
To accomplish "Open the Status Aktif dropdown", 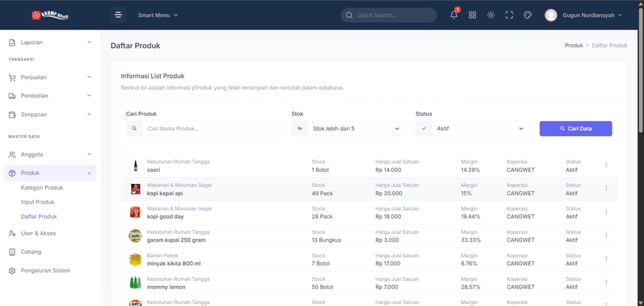I will click(472, 129).
